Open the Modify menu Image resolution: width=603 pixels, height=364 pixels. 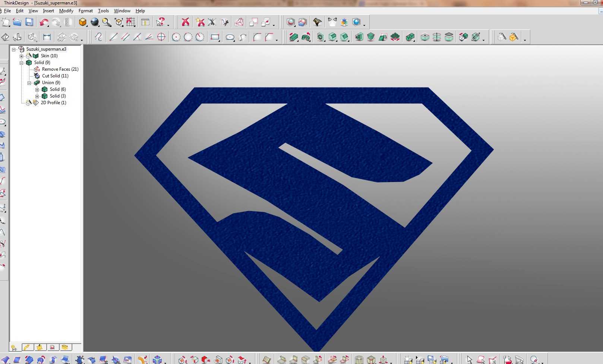tap(66, 11)
